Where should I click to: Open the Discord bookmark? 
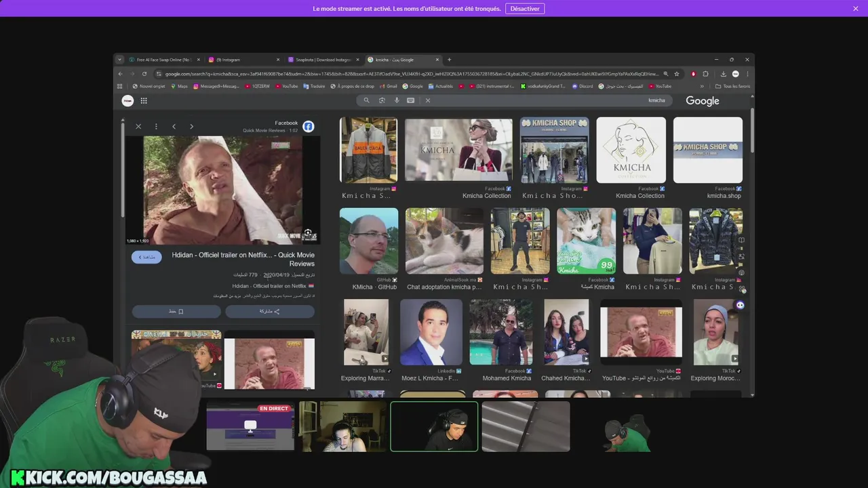click(583, 86)
